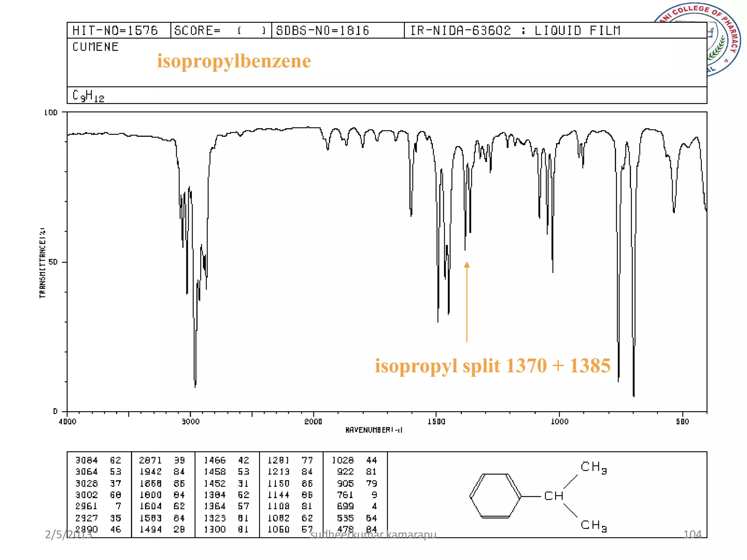Click the 3028 peak table entry
The height and width of the screenshot is (560, 747).
click(x=98, y=483)
